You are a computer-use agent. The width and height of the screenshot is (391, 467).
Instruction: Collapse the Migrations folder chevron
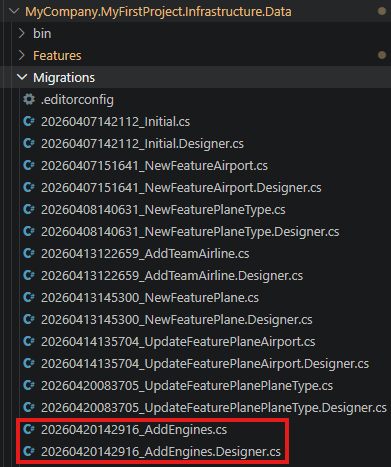pyautogui.click(x=22, y=77)
